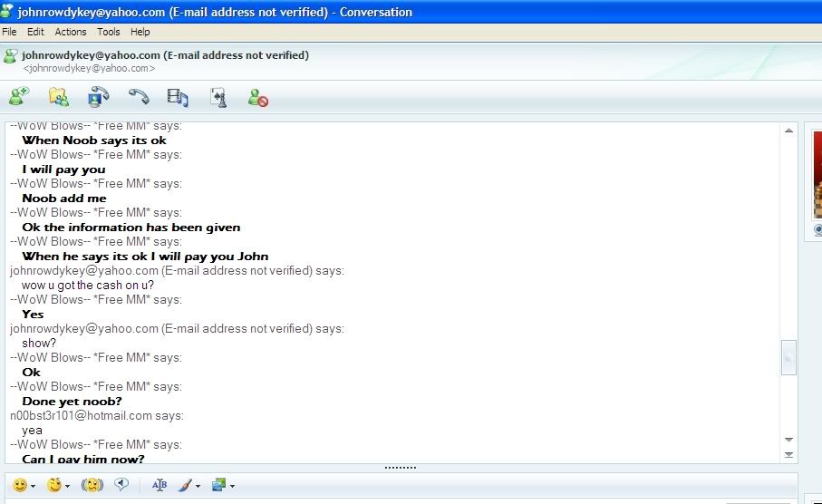
Task: Click the Messenger icon in the title bar
Action: [6, 11]
